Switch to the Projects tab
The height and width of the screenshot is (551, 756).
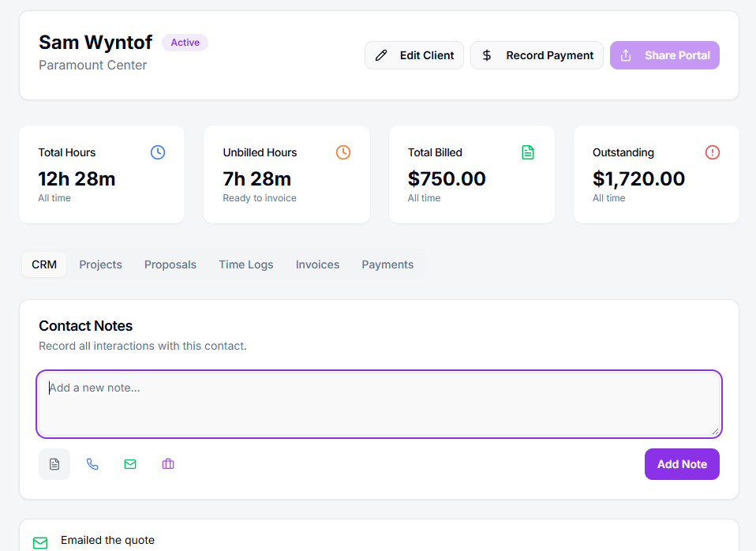tap(101, 264)
